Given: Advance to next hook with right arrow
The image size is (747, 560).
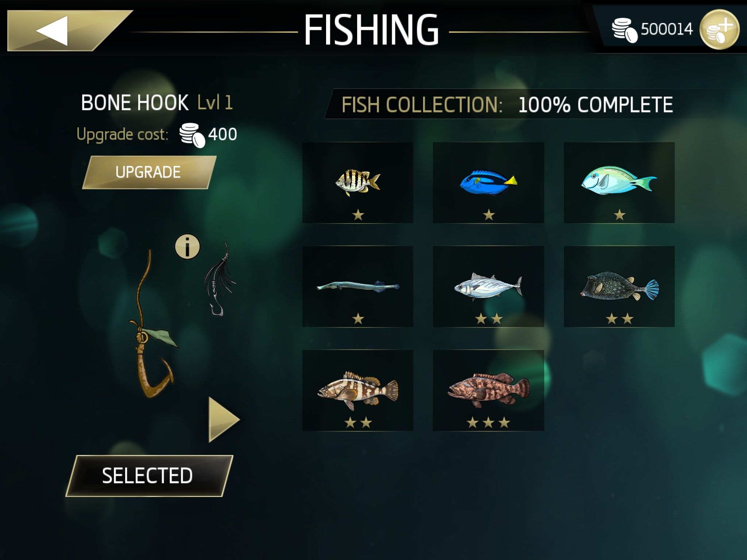Looking at the screenshot, I should click(x=224, y=420).
